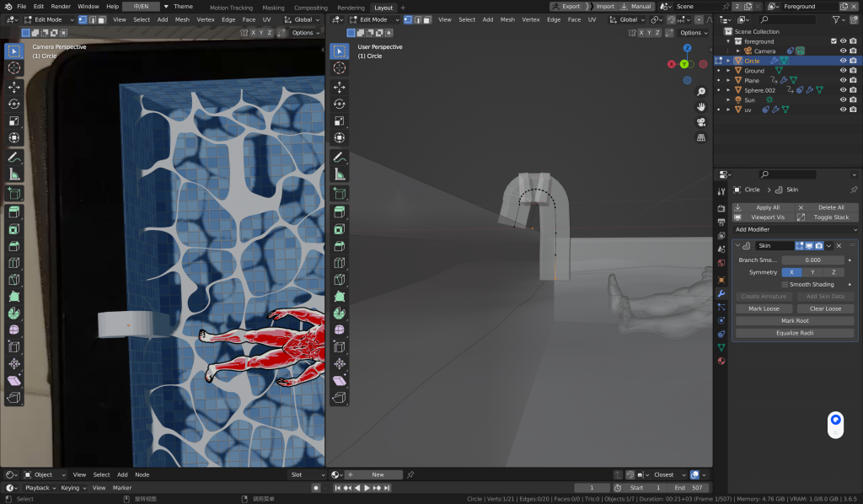Open the Add Modifier dropdown
Screen dimensions: 863x504
click(x=795, y=229)
